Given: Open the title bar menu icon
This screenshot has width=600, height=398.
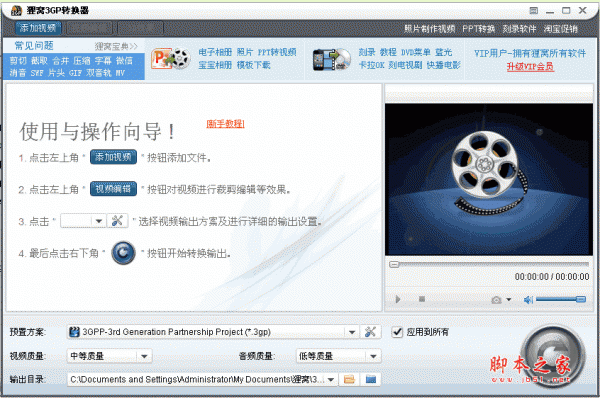Looking at the screenshot, I should [533, 11].
